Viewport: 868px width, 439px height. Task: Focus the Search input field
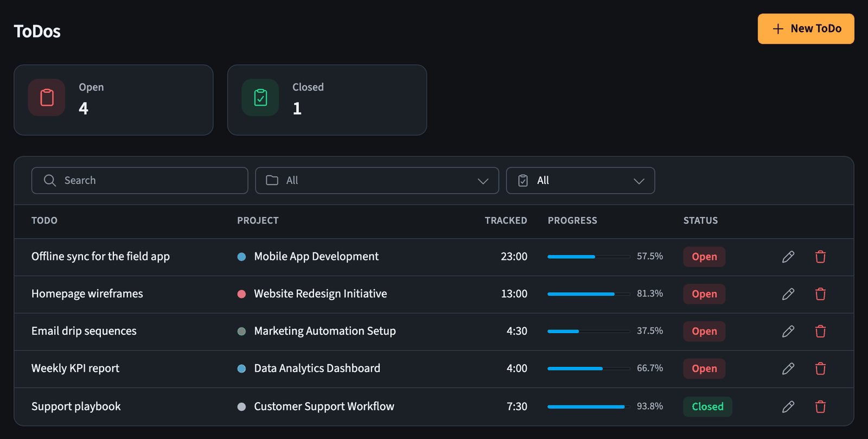click(x=140, y=181)
